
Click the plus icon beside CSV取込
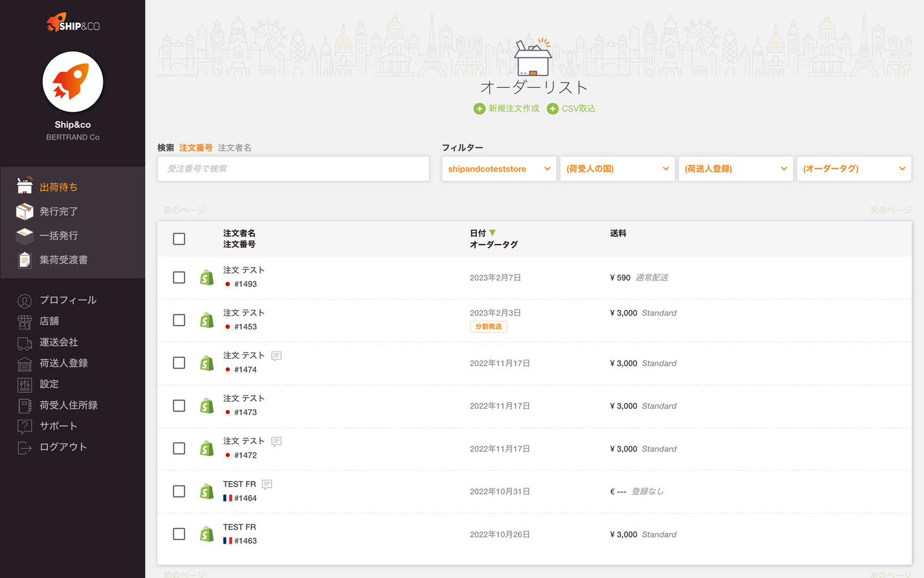coord(553,109)
